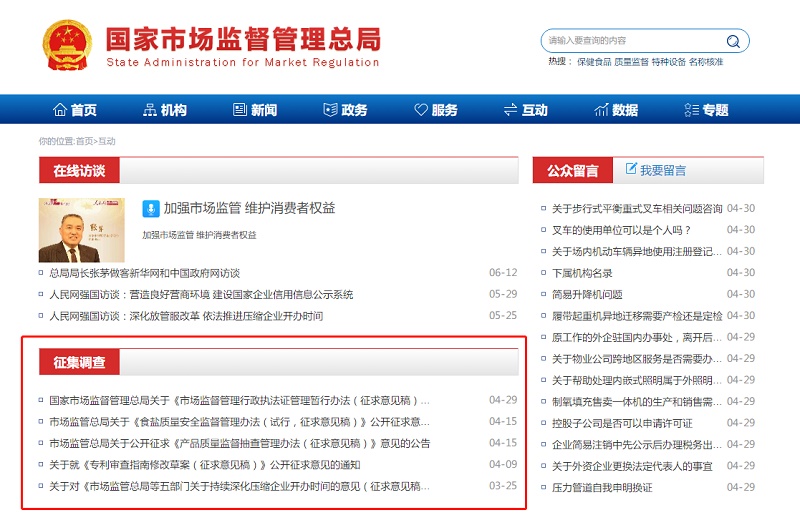Viewport: 800px width, 515px height.
Task: Open the 机构 navigation item
Action: (x=164, y=110)
